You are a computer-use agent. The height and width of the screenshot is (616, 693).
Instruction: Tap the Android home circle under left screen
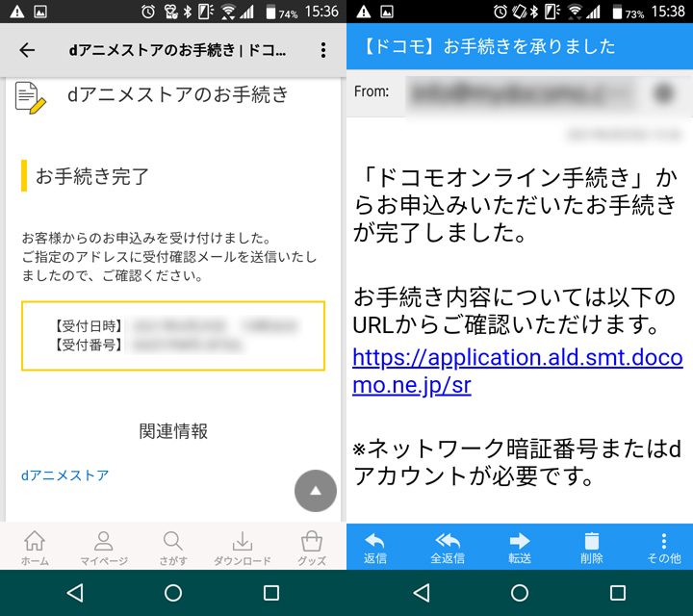[173, 593]
